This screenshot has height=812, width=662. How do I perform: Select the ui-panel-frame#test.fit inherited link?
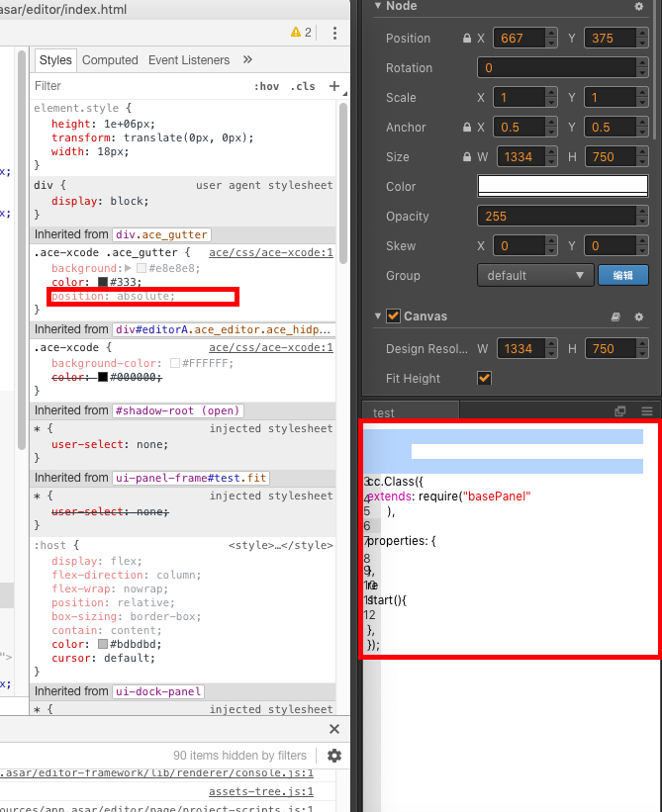coord(191,478)
